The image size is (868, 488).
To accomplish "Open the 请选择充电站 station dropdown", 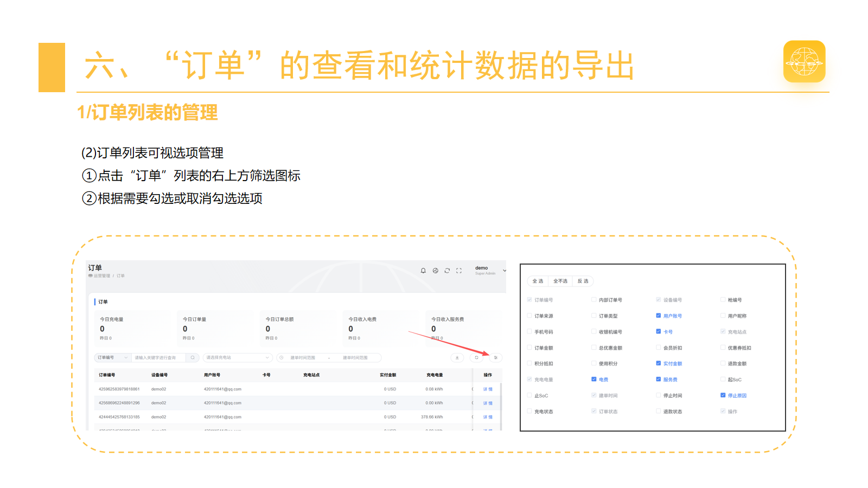I will [238, 358].
